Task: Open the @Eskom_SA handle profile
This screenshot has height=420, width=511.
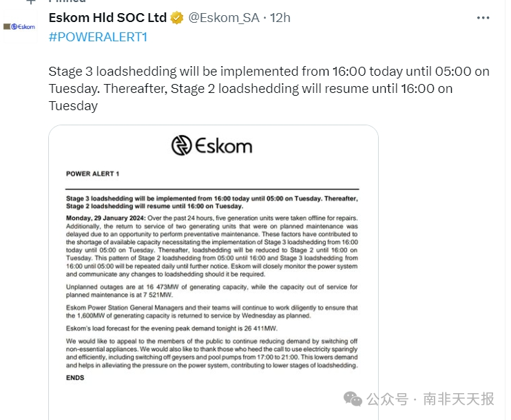Action: [224, 18]
